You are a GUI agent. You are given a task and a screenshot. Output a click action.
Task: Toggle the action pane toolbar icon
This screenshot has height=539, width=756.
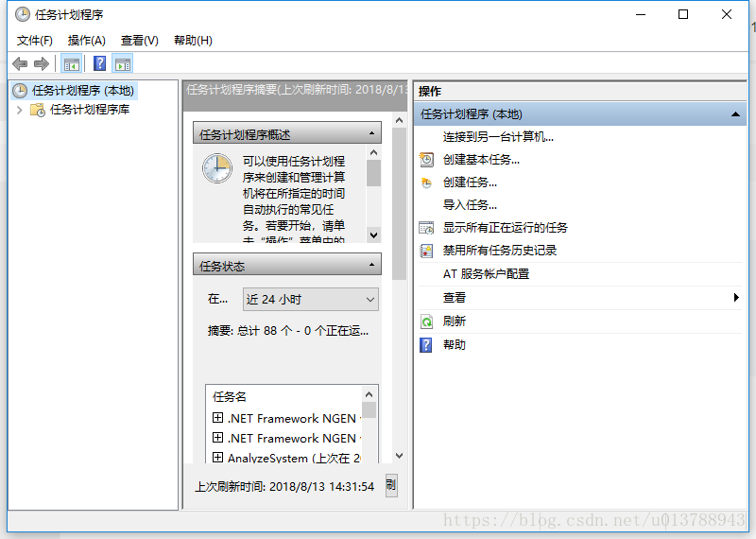tap(123, 63)
